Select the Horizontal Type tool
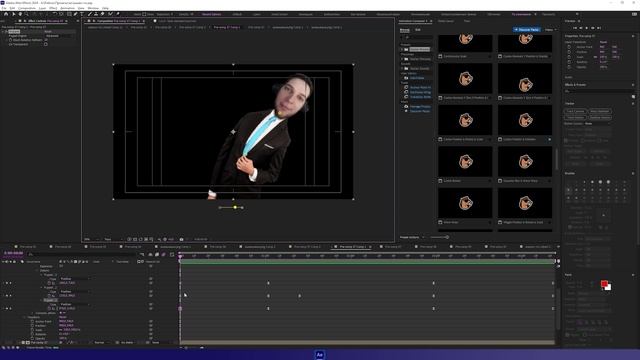This screenshot has height=360, width=640. 82,14
